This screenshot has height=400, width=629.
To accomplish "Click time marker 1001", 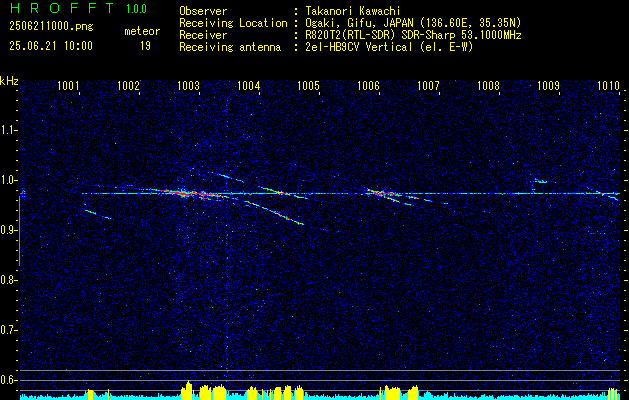I will (68, 85).
